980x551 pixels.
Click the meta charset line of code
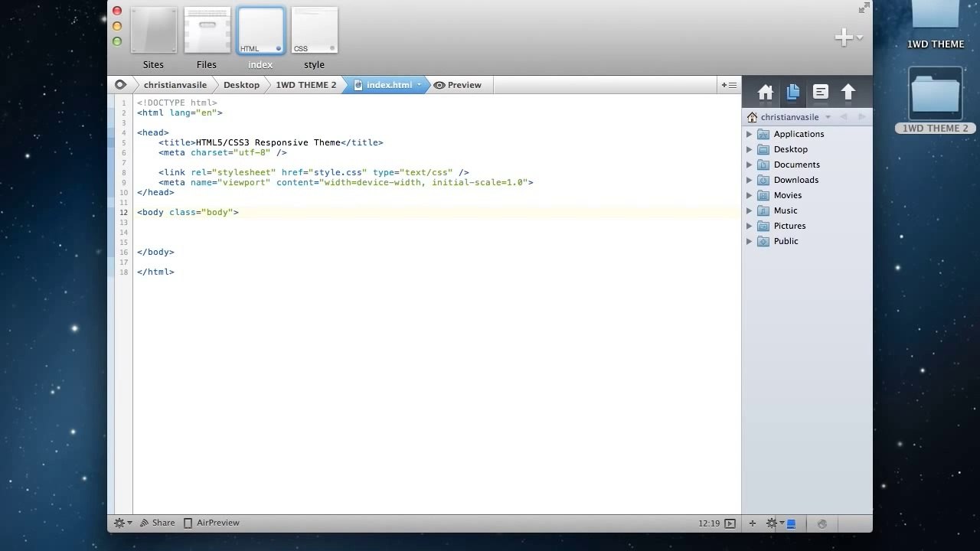[223, 152]
